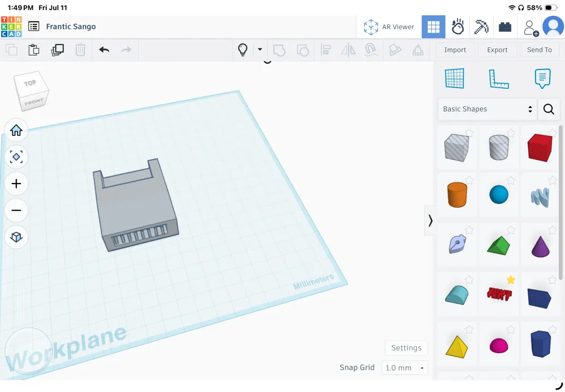The image size is (565, 392).
Task: Click the Paste clipboard icon
Action: [x=34, y=50]
